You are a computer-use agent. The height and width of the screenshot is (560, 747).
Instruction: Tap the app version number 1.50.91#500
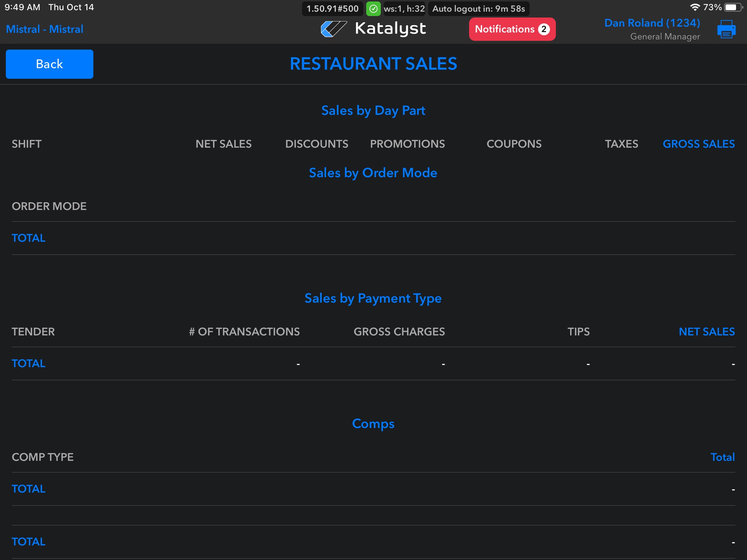332,9
